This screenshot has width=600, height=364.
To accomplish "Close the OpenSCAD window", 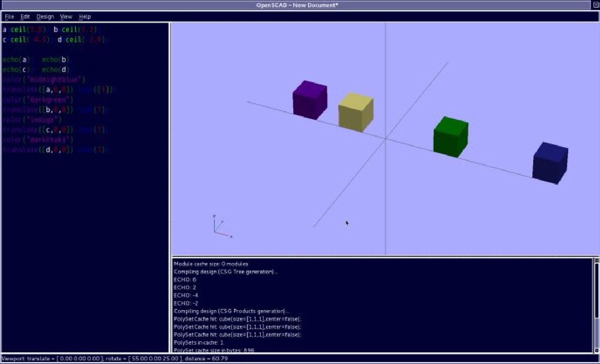I will coord(596,5).
